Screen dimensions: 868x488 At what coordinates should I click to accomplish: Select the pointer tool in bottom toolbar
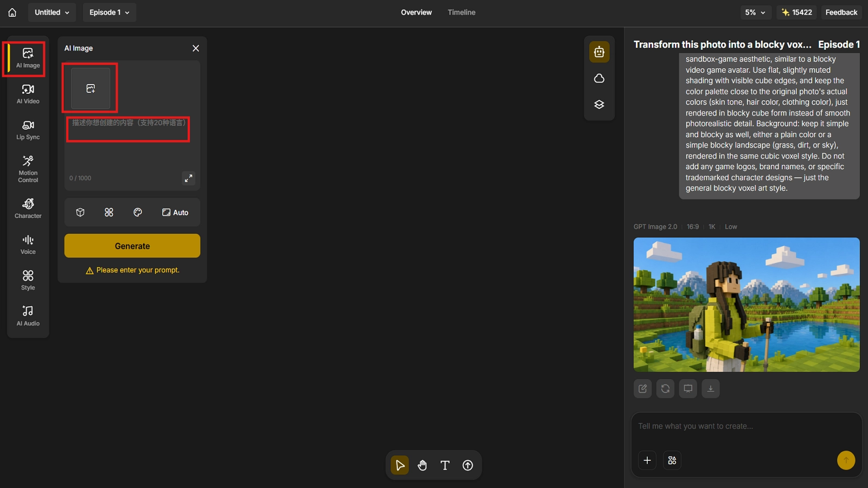click(x=400, y=465)
